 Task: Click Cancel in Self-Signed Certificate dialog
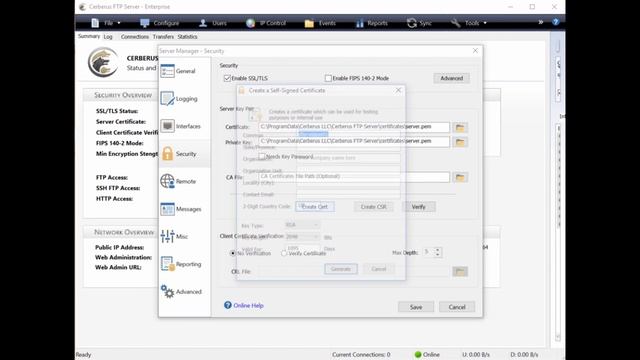(x=379, y=269)
